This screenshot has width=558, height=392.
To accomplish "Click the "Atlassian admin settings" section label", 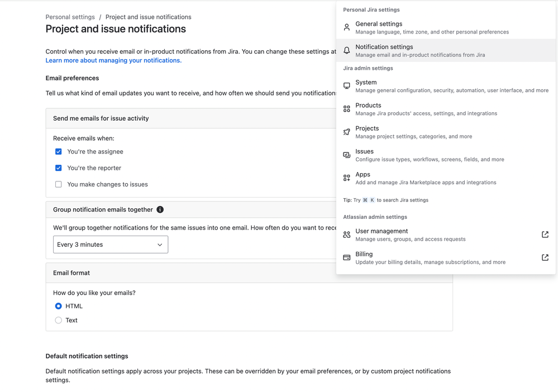I will pos(375,217).
